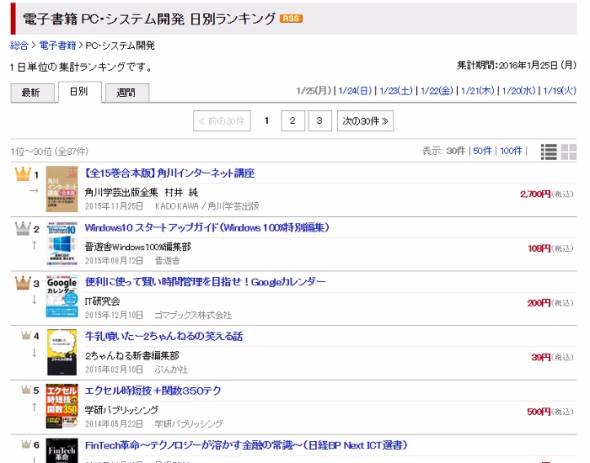Screen dimensions: 590x463
Task: Open Googleカレンダー book title link
Action: (205, 282)
